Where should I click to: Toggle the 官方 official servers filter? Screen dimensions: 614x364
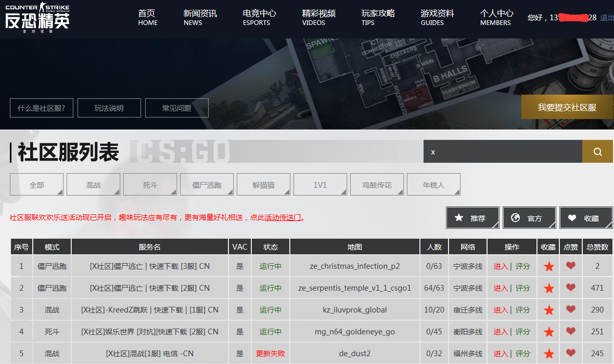pos(529,218)
